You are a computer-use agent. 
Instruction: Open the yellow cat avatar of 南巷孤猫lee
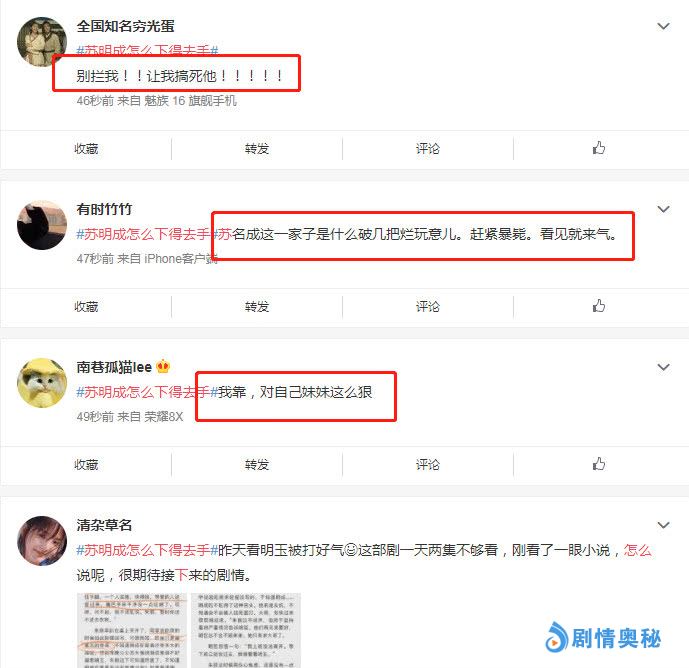42,383
